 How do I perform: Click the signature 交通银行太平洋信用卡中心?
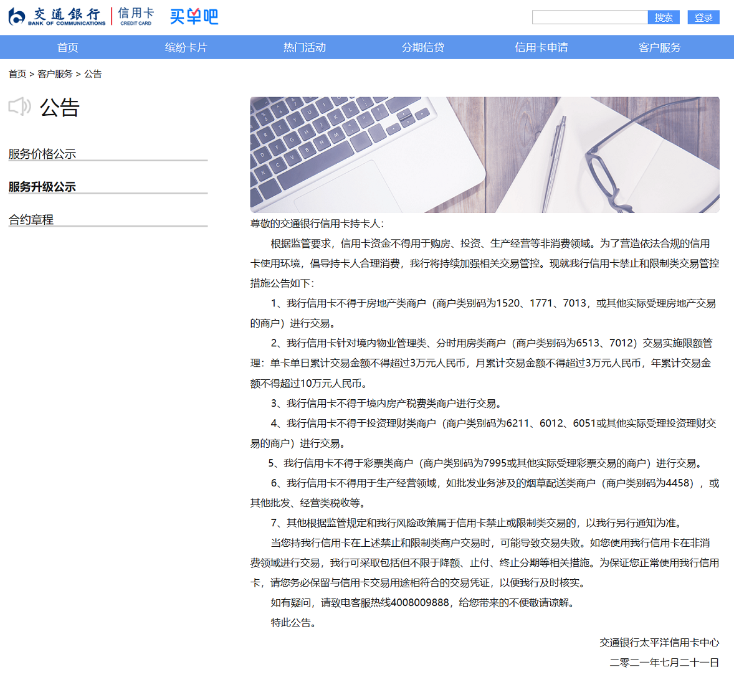659,643
